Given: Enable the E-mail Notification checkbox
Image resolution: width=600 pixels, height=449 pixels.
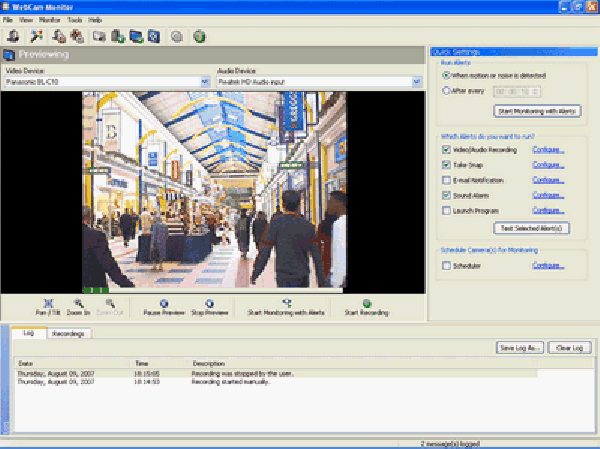Looking at the screenshot, I should (x=446, y=180).
